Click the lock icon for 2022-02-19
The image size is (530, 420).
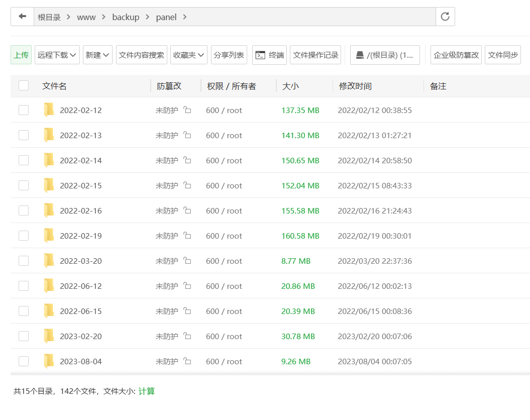pyautogui.click(x=187, y=236)
